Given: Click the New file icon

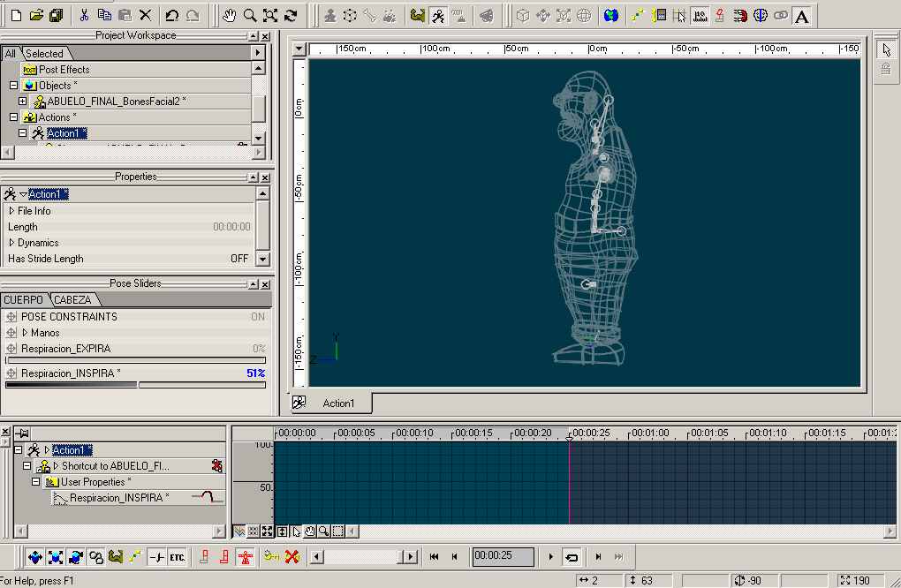Looking at the screenshot, I should click(16, 15).
